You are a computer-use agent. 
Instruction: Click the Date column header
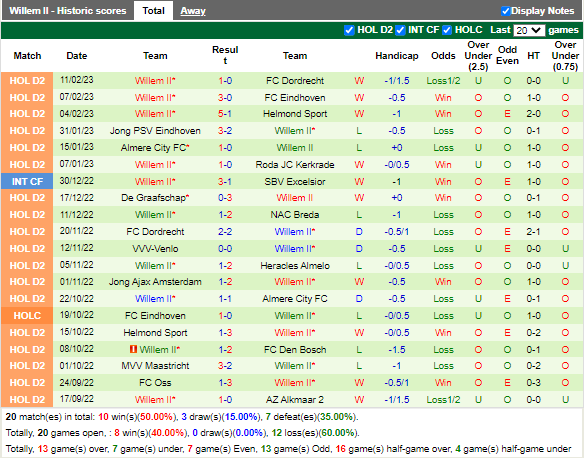[x=77, y=55]
